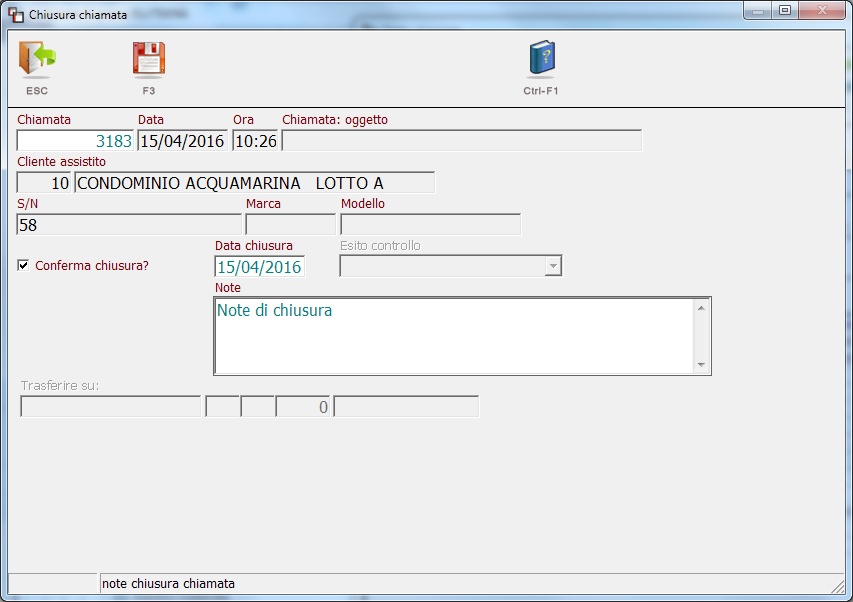
Task: Click the Cliente assistito label
Action: pyautogui.click(x=61, y=162)
